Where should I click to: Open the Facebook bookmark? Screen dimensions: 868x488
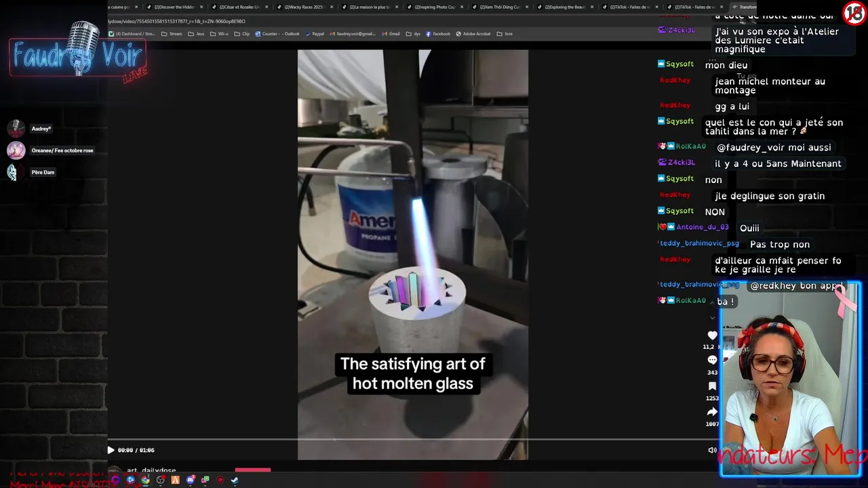(x=437, y=34)
